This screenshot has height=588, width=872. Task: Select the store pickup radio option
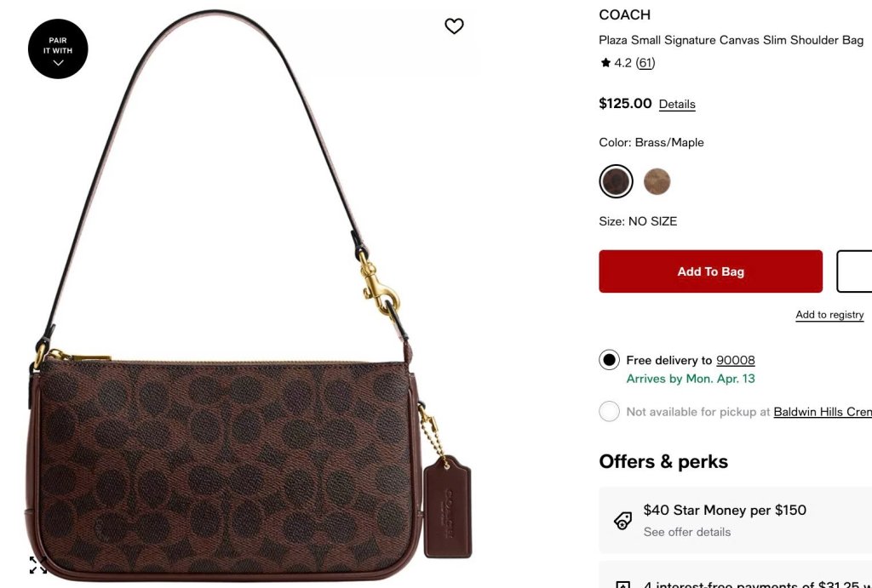point(609,411)
